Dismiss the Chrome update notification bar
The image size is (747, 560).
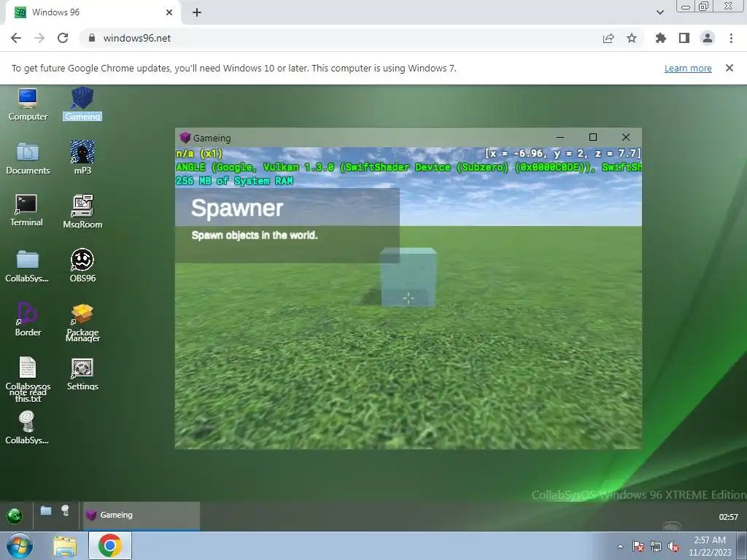coord(729,68)
